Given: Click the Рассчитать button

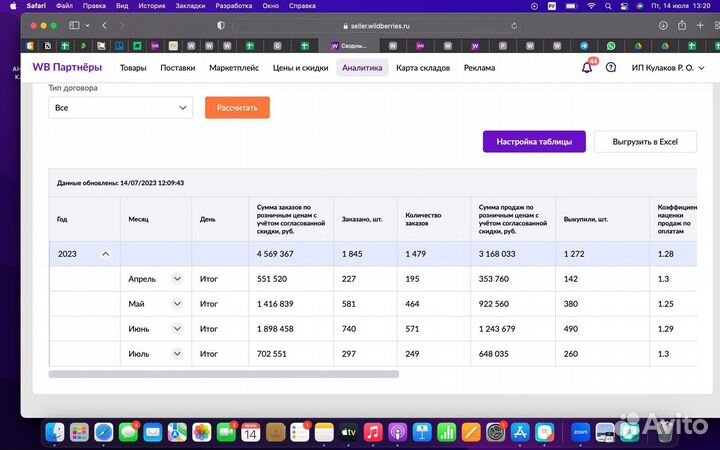Looking at the screenshot, I should coord(237,107).
